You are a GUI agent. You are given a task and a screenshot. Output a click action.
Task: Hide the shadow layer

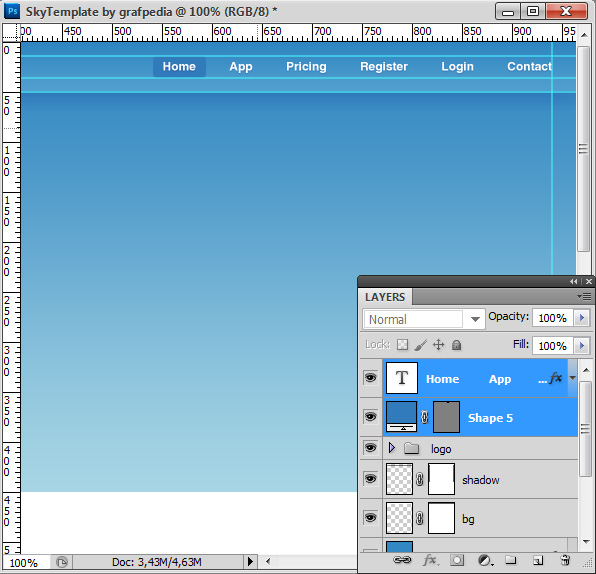pyautogui.click(x=371, y=479)
